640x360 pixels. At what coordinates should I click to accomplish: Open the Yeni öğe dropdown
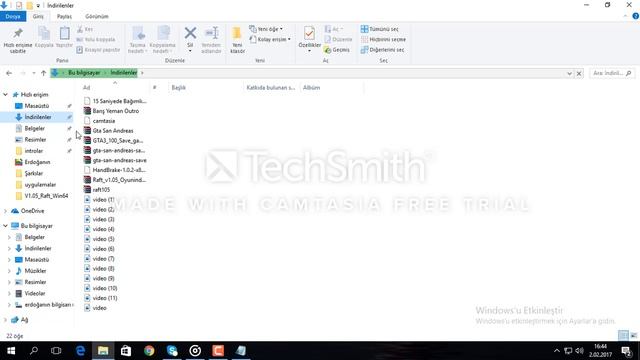266,29
